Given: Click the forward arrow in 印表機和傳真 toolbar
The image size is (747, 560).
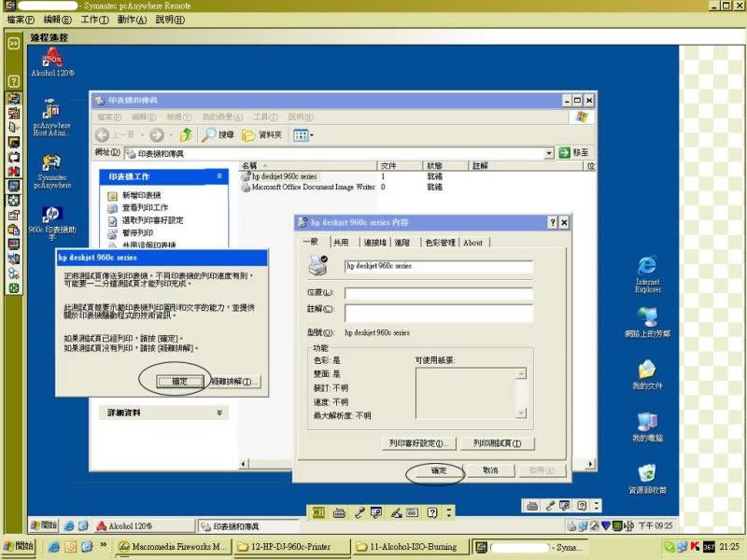Looking at the screenshot, I should [156, 135].
